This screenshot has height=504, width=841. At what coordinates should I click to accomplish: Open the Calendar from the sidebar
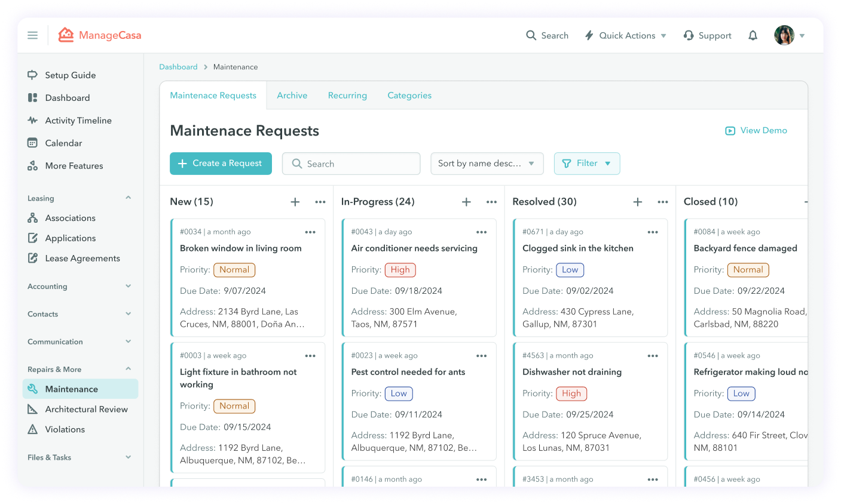coord(65,143)
